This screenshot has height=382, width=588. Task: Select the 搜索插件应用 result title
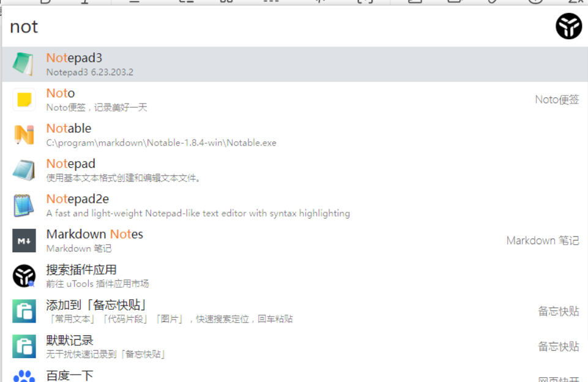click(81, 269)
